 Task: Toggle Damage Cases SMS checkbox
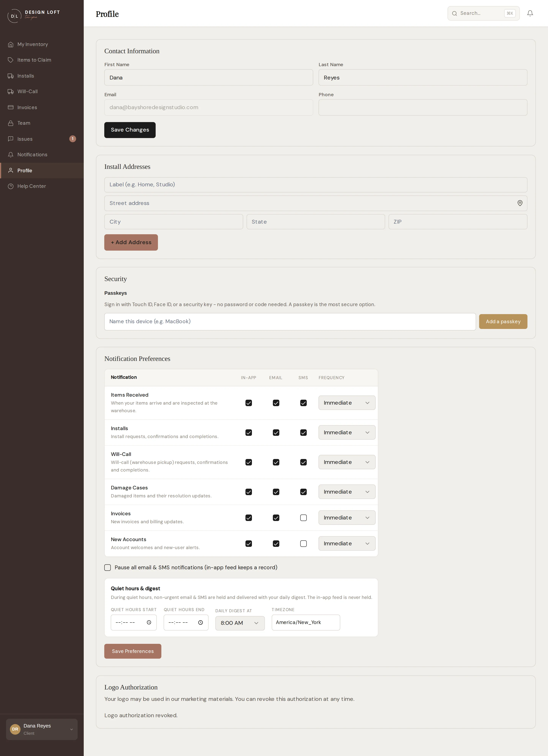[303, 492]
